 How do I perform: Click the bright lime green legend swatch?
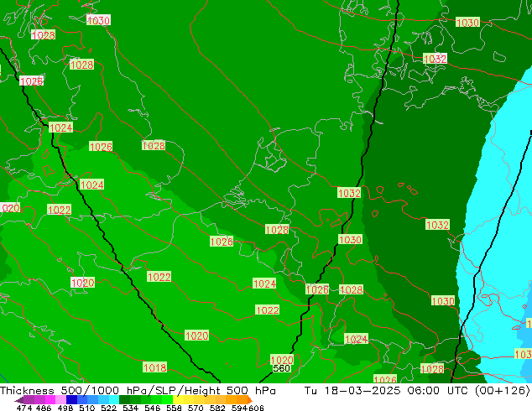pos(168,400)
